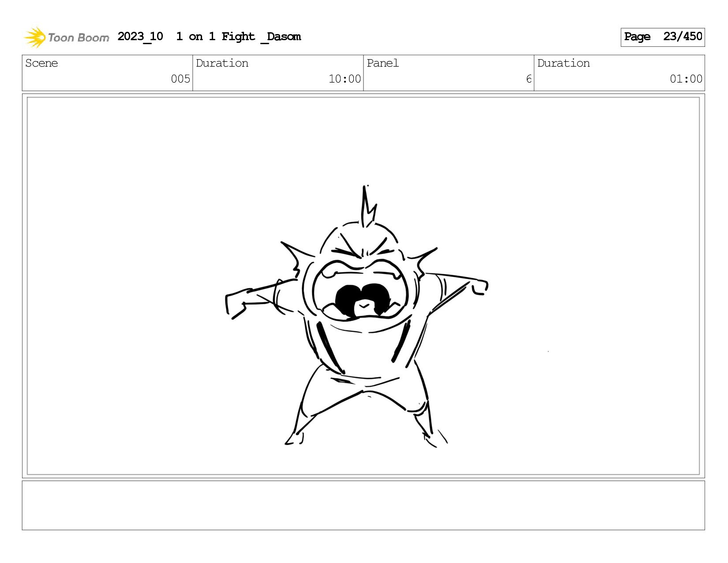Click the Duration label next to Panel
Image resolution: width=728 pixels, height=563 pixels.
click(x=563, y=63)
